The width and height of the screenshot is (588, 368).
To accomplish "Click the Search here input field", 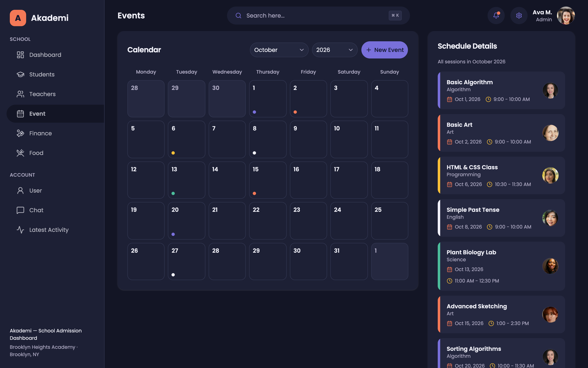I will (318, 16).
